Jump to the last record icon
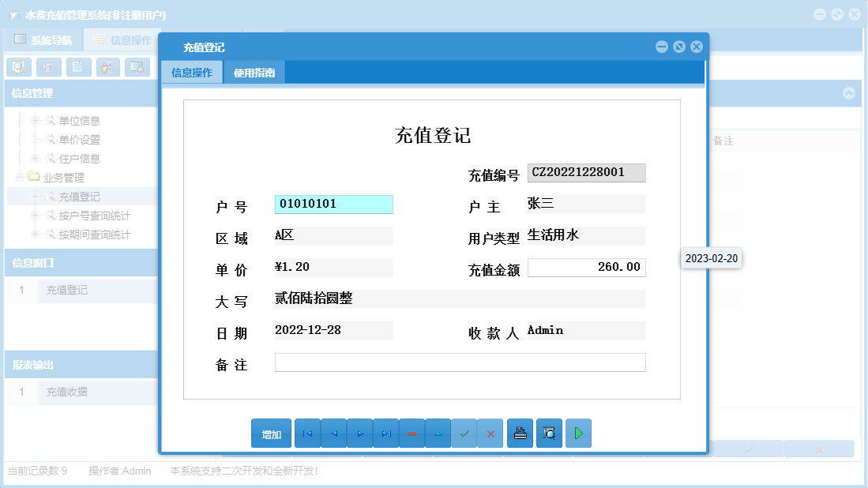 (385, 433)
